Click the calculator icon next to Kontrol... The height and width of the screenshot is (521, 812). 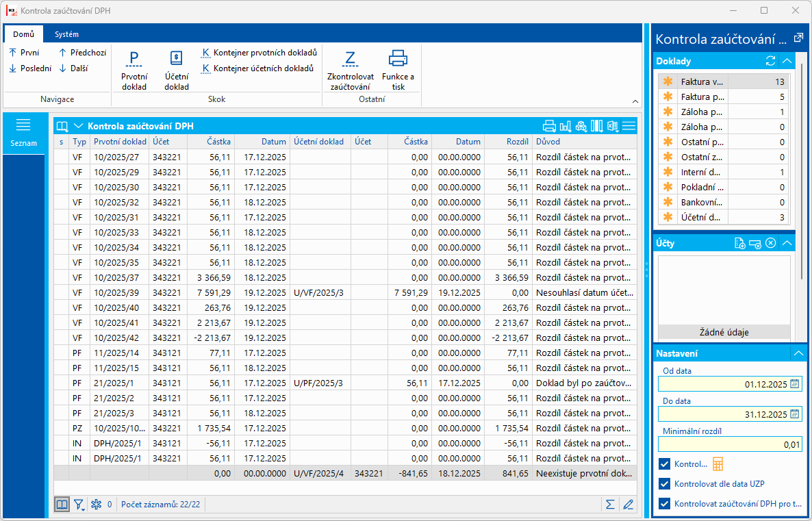(718, 463)
